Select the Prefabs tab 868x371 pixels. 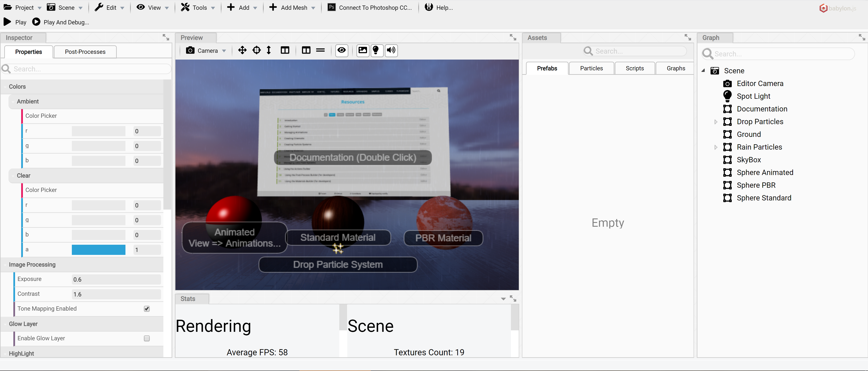(x=547, y=68)
